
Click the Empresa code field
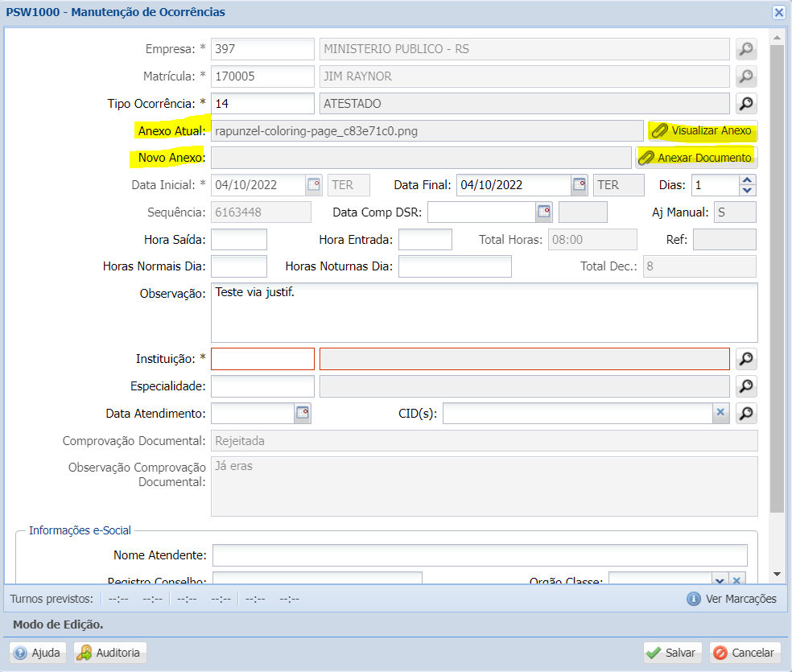click(262, 49)
